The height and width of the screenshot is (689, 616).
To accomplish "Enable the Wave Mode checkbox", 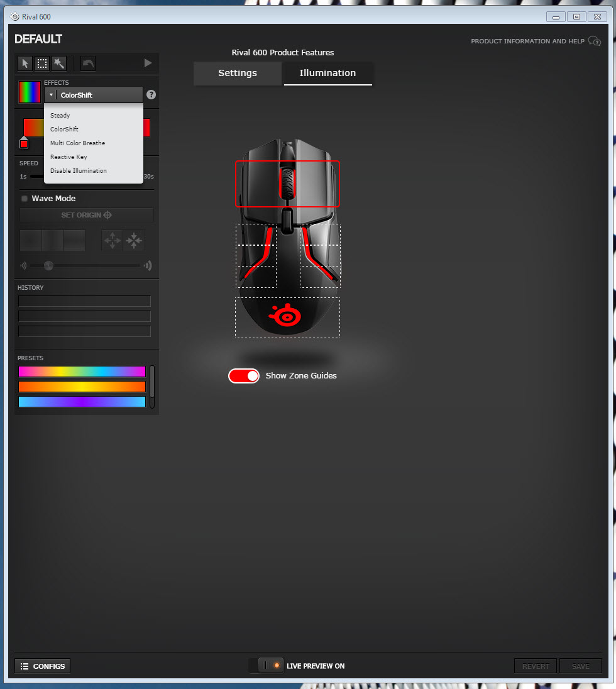I will pos(25,199).
